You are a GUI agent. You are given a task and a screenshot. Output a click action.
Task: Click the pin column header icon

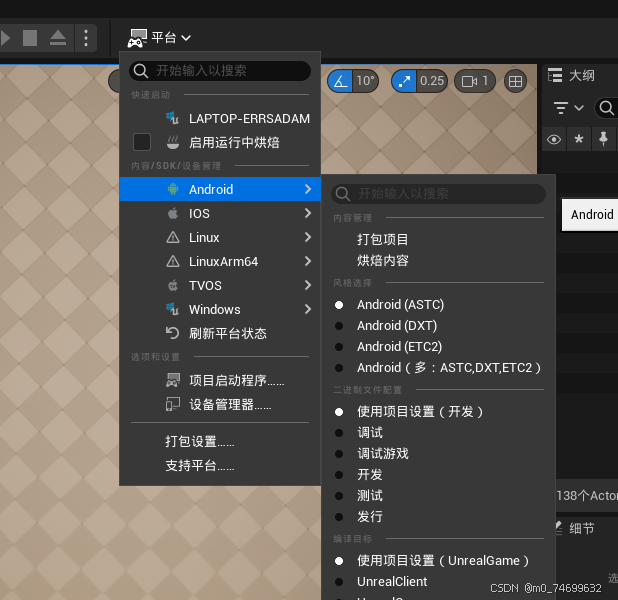pos(603,139)
